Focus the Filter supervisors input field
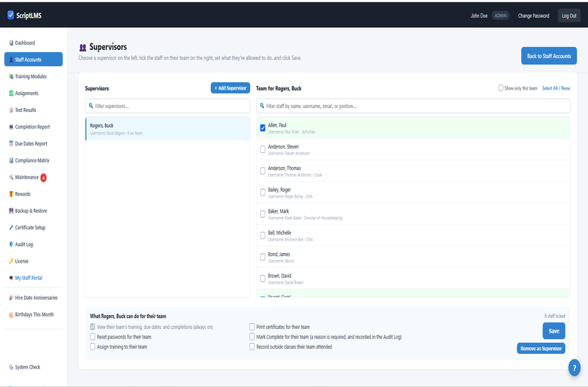The height and width of the screenshot is (387, 588). 168,106
